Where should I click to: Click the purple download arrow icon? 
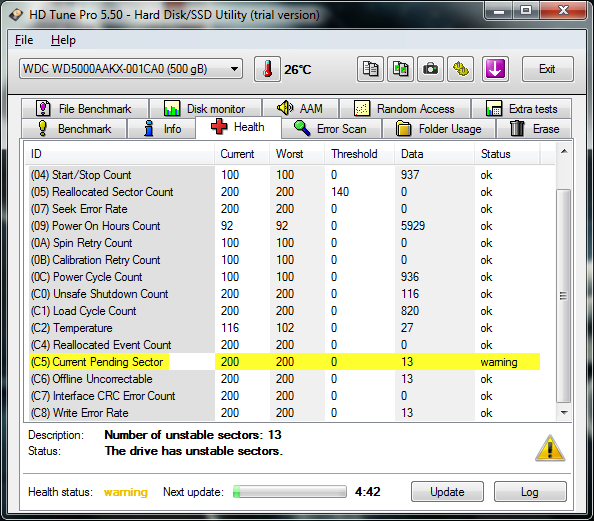[x=495, y=69]
